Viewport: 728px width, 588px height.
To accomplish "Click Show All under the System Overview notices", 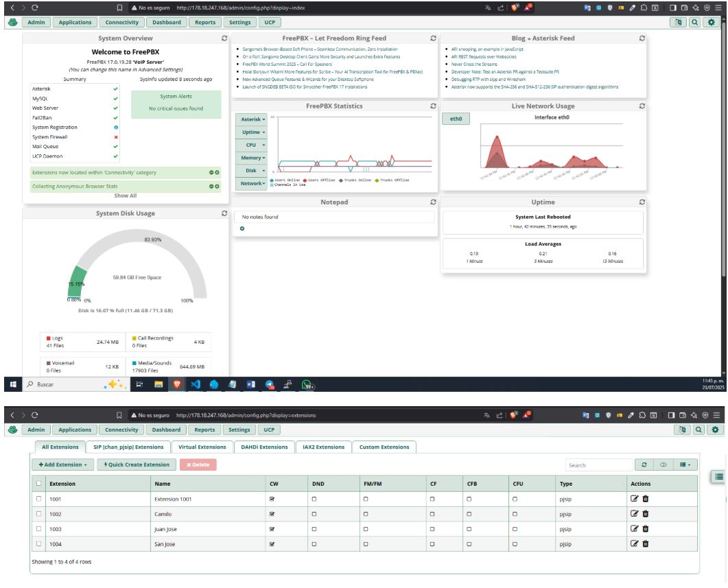I will 126,196.
